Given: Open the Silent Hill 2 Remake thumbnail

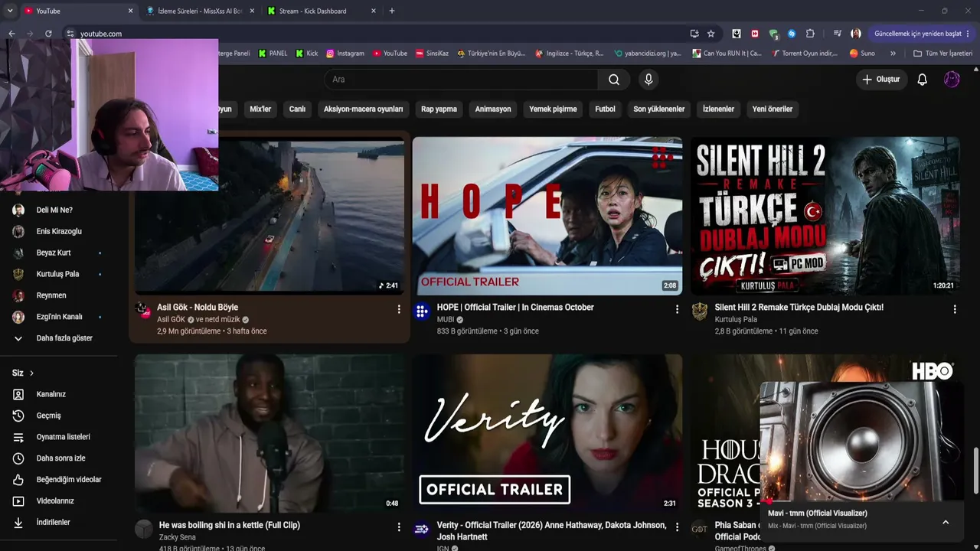Looking at the screenshot, I should [825, 216].
